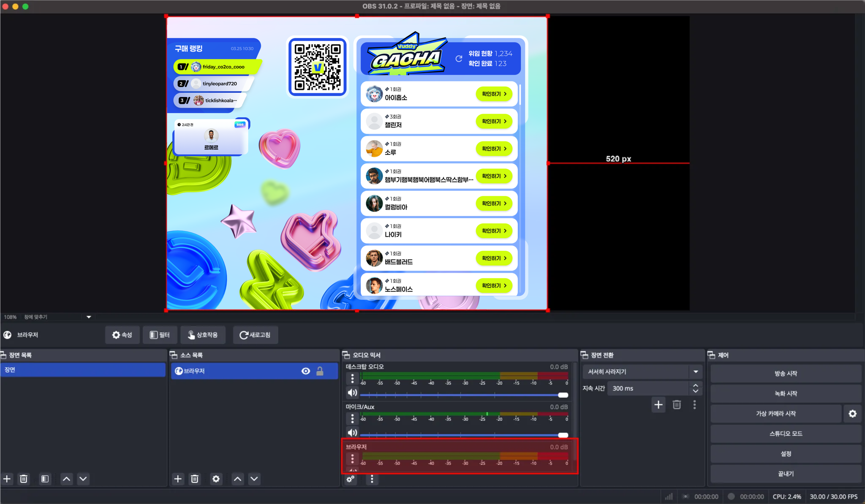Click 확인하기 for 나이키
865x504 pixels.
coord(494,231)
